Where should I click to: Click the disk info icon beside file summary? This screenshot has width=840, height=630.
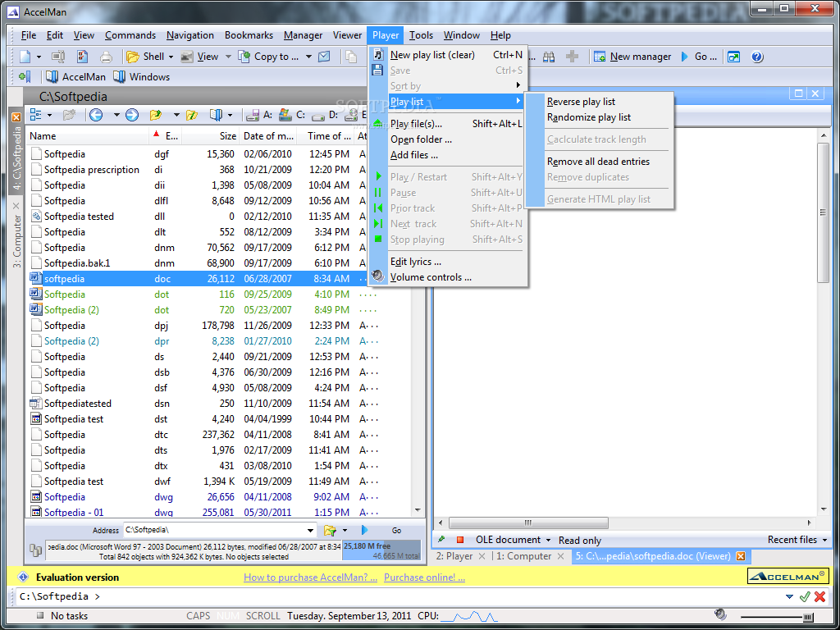tap(36, 550)
